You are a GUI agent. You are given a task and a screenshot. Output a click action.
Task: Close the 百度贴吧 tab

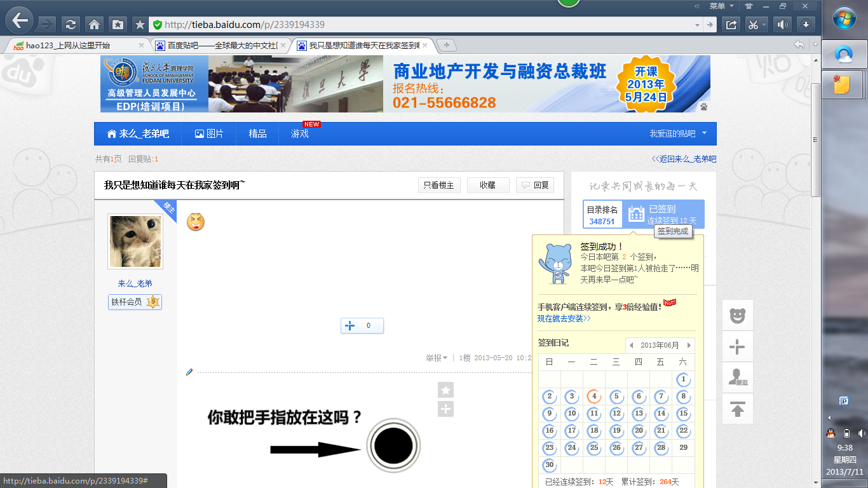[x=282, y=45]
